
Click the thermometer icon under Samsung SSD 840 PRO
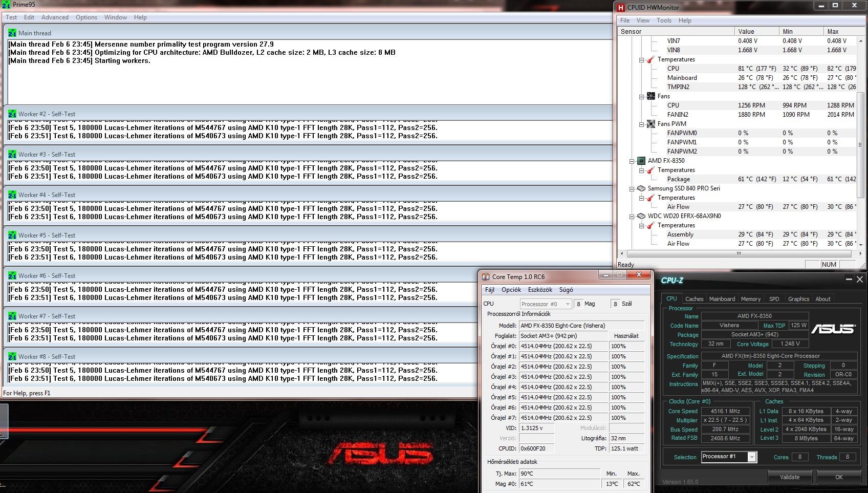[x=651, y=198]
